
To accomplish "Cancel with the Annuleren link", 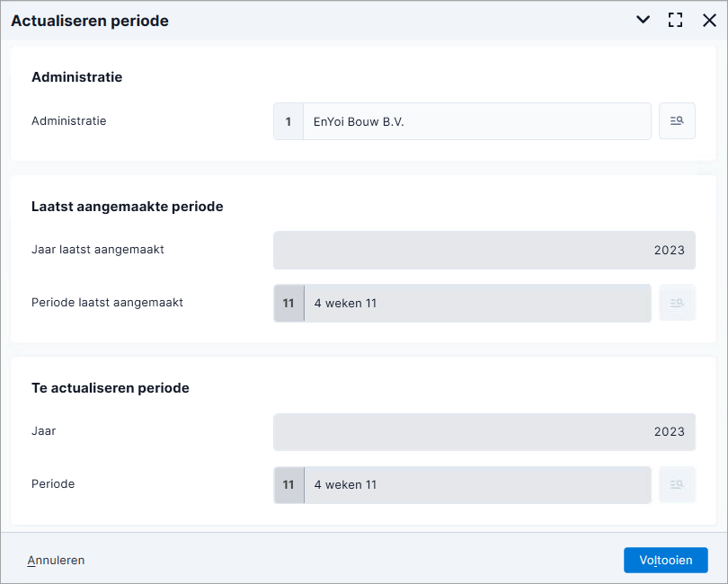I will 56,561.
